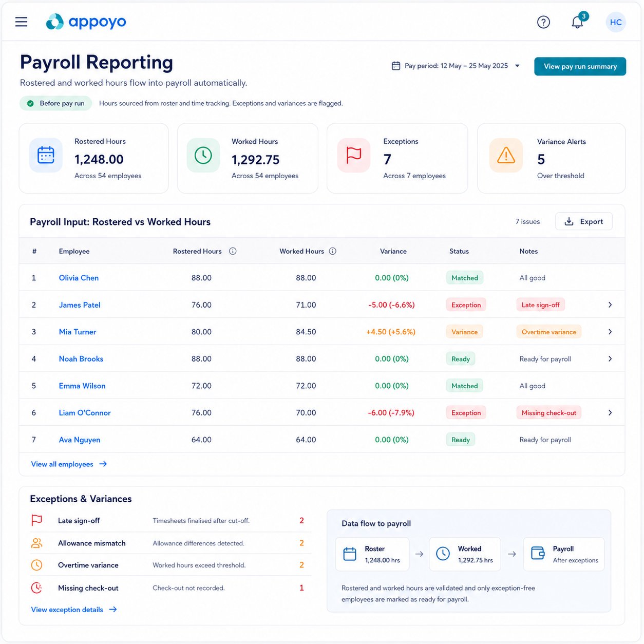Expand Liam O'Connor row details chevron
This screenshot has height=644, width=644.
610,413
